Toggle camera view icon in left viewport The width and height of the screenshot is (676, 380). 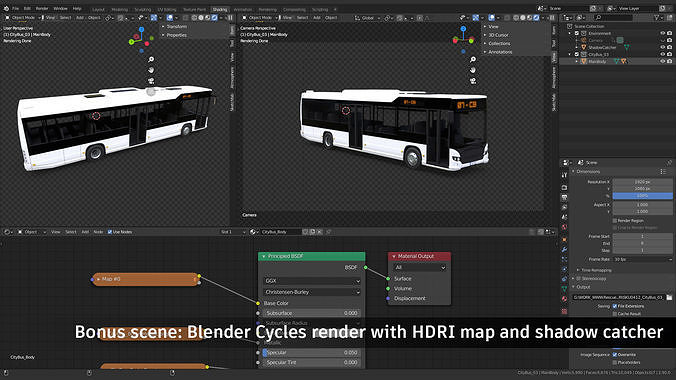point(151,81)
